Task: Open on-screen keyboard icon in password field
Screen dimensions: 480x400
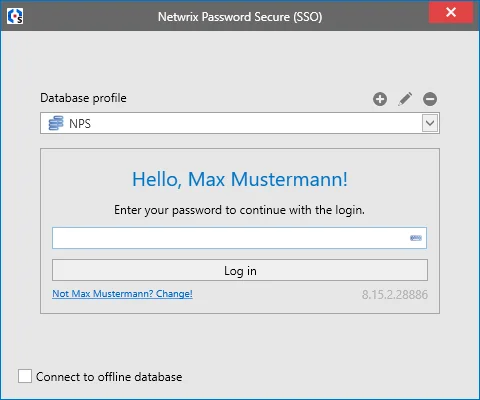Action: pos(416,238)
